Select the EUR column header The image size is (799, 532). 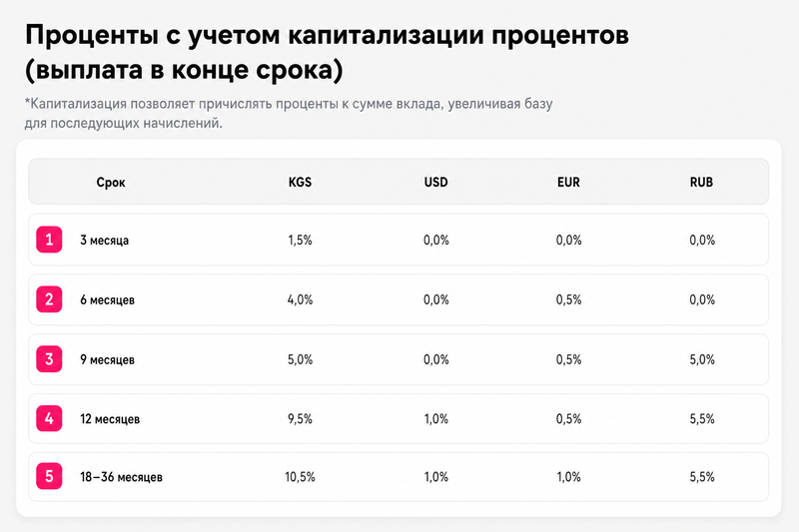(568, 183)
